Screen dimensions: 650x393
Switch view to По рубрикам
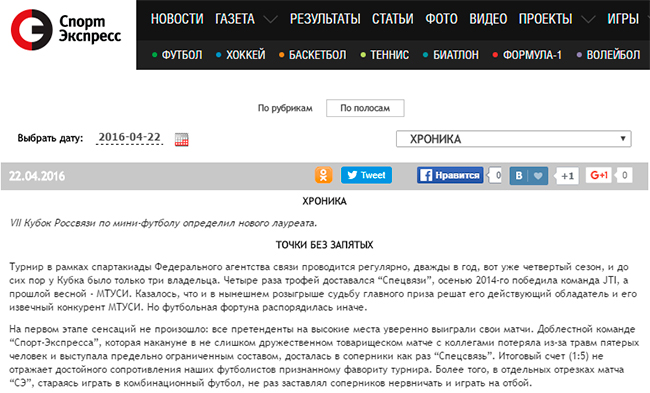coord(285,108)
